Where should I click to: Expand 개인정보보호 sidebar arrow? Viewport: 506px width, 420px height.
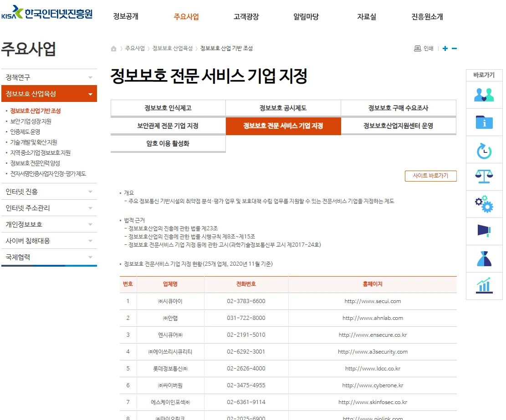(x=90, y=224)
